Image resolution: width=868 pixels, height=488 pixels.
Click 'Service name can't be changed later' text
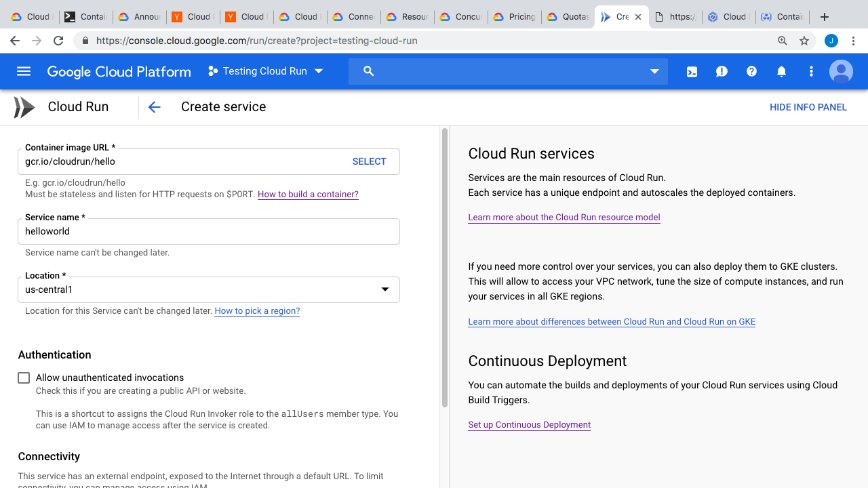click(x=97, y=253)
